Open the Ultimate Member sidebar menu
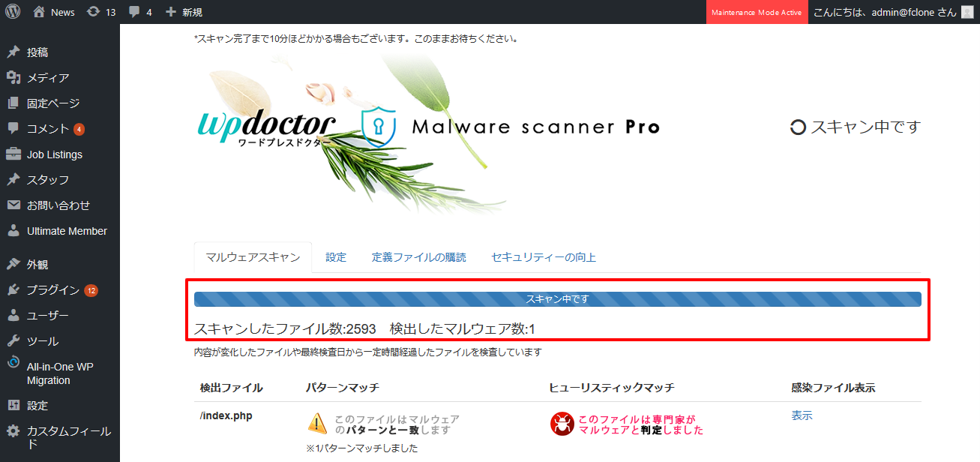The width and height of the screenshot is (980, 462). [x=67, y=231]
